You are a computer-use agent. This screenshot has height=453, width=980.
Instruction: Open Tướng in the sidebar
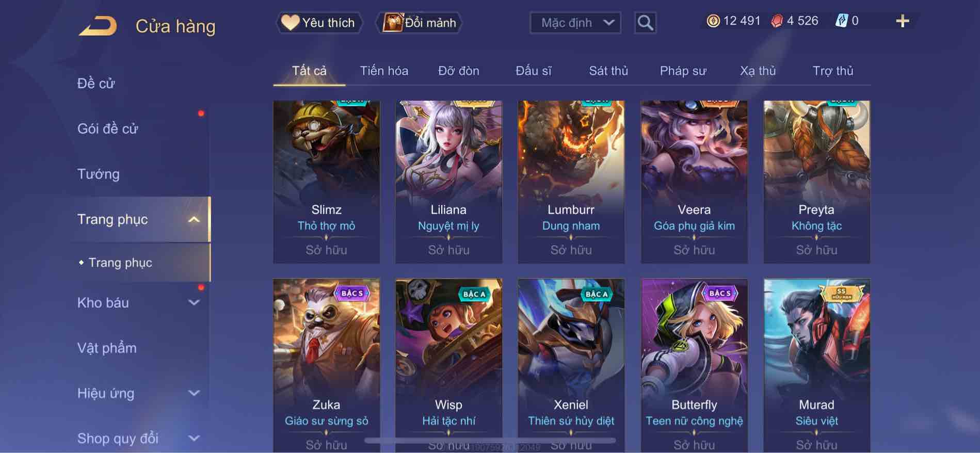click(99, 174)
